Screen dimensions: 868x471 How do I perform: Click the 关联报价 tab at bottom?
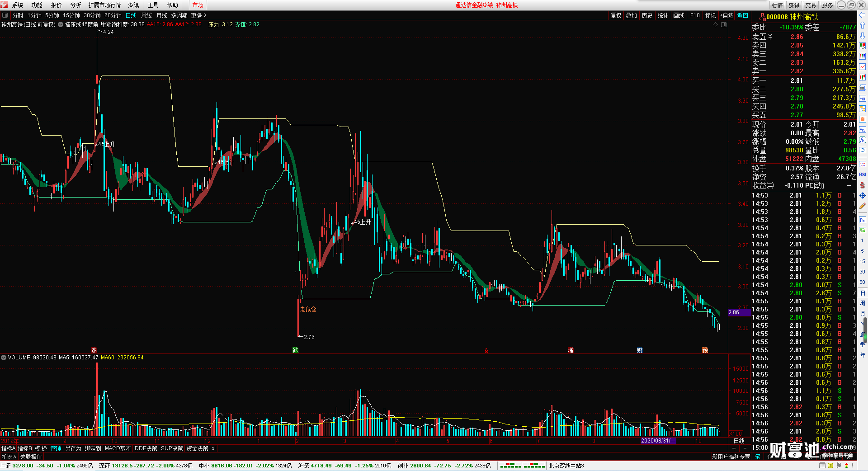(31, 457)
